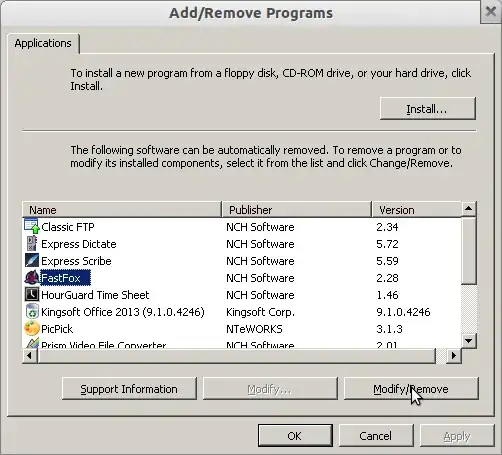502x455 pixels.
Task: Sort list by Version column header
Action: point(417,210)
